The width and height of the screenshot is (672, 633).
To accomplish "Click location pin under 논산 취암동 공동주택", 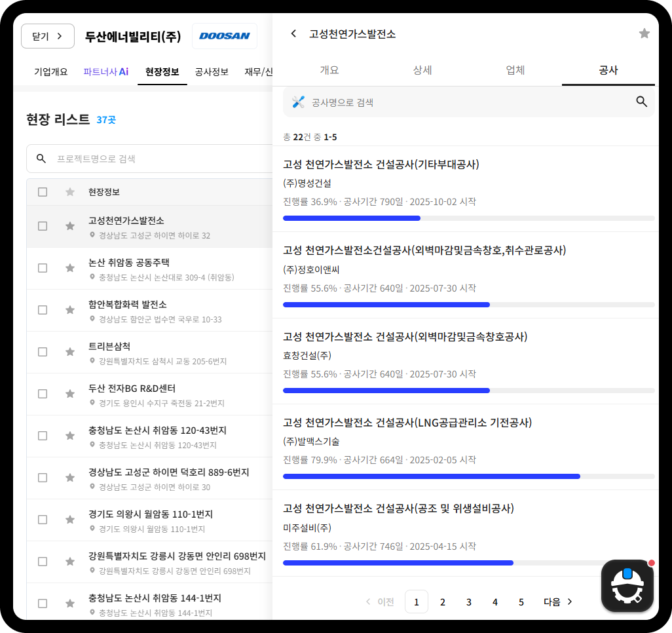I will click(x=92, y=277).
